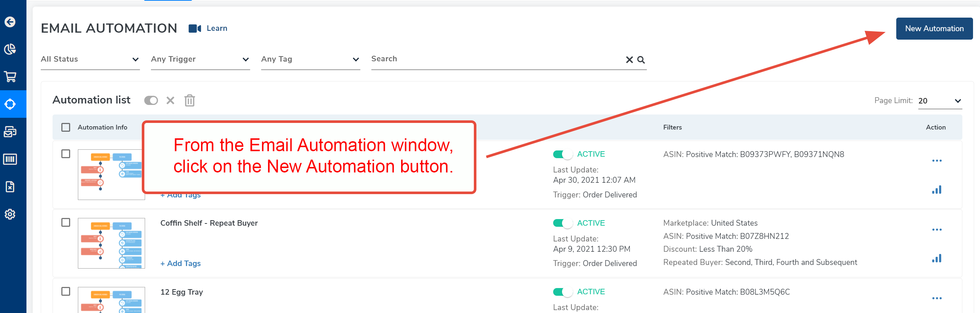This screenshot has width=980, height=313.
Task: Click the EMAIL AUTOMATION page heading
Action: click(109, 29)
